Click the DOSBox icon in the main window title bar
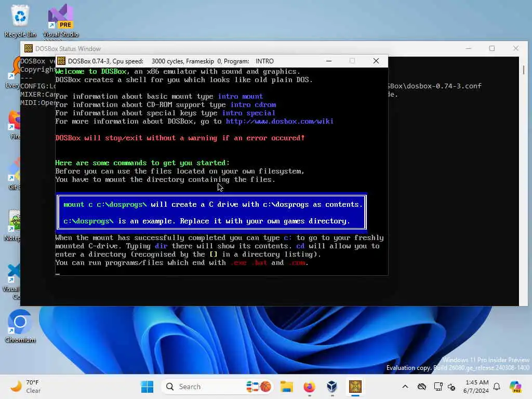Image resolution: width=532 pixels, height=399 pixels. [61, 61]
